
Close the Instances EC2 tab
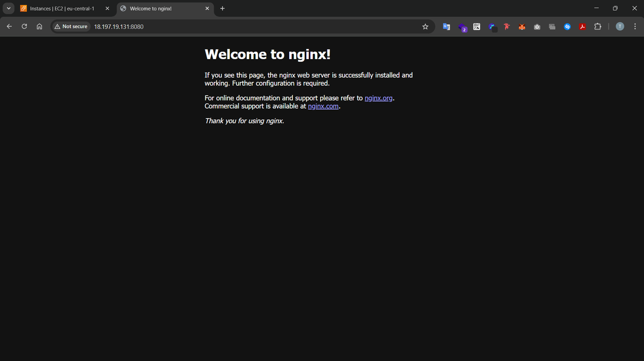coord(107,9)
